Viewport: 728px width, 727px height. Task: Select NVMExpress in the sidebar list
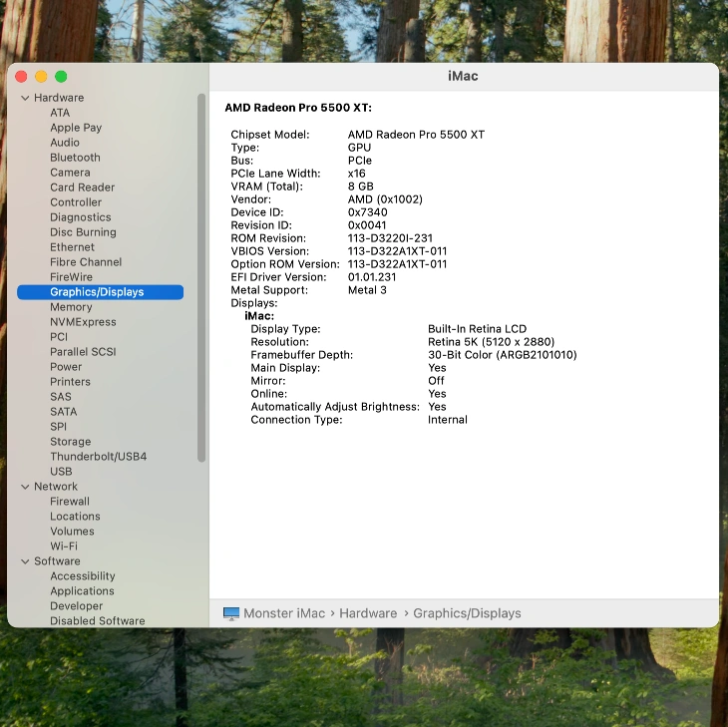click(83, 322)
